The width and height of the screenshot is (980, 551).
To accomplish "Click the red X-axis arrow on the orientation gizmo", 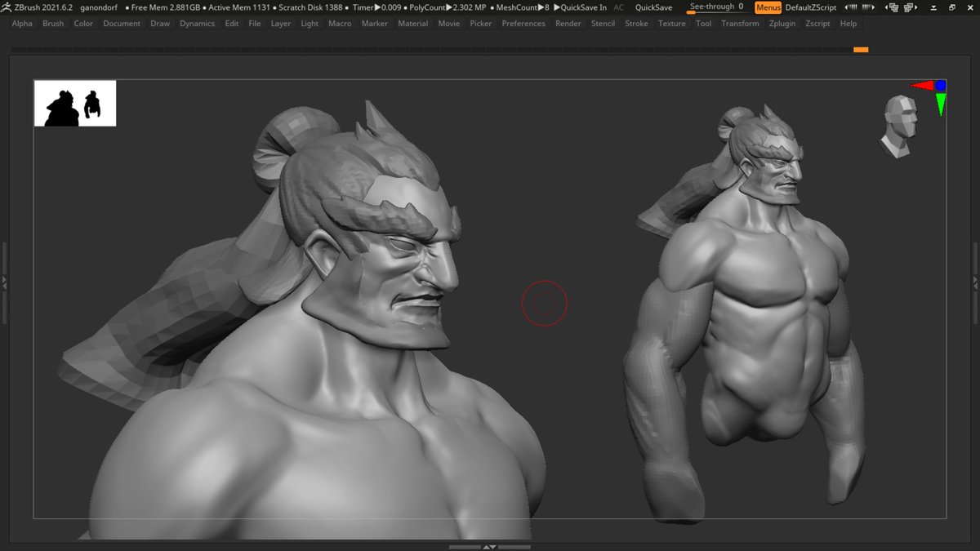I will click(x=924, y=85).
